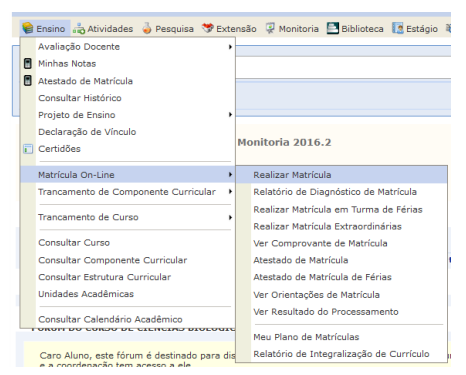The height and width of the screenshot is (375, 466).
Task: Click the Pesquisa flask icon
Action: click(147, 28)
